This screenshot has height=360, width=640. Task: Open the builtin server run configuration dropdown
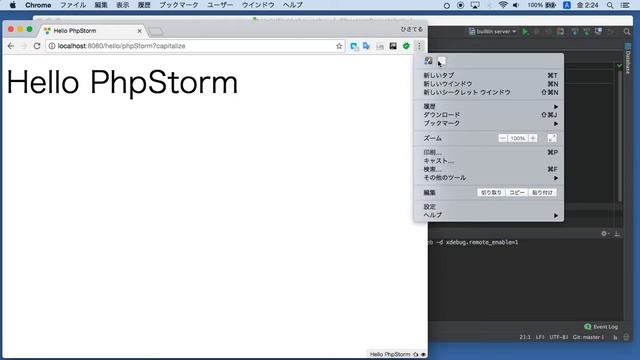point(492,31)
